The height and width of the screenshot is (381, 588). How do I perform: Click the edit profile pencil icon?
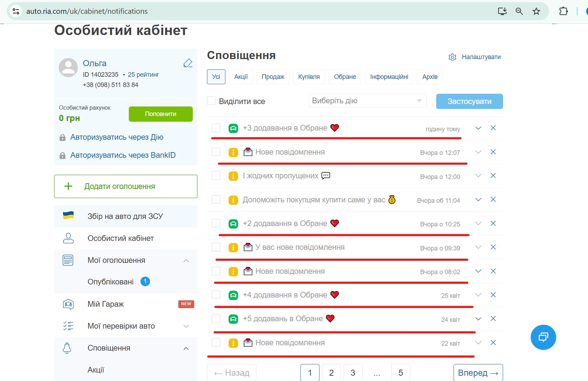tap(188, 63)
